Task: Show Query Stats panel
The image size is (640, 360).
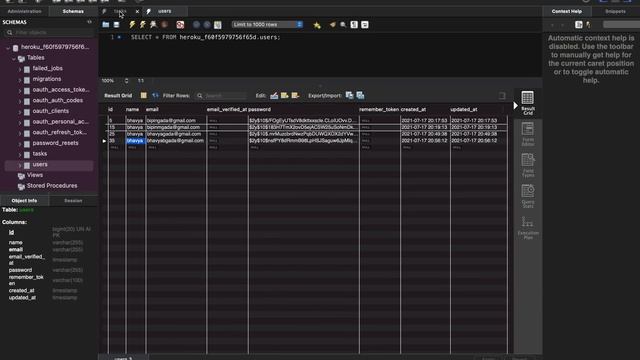Action: pos(528,196)
